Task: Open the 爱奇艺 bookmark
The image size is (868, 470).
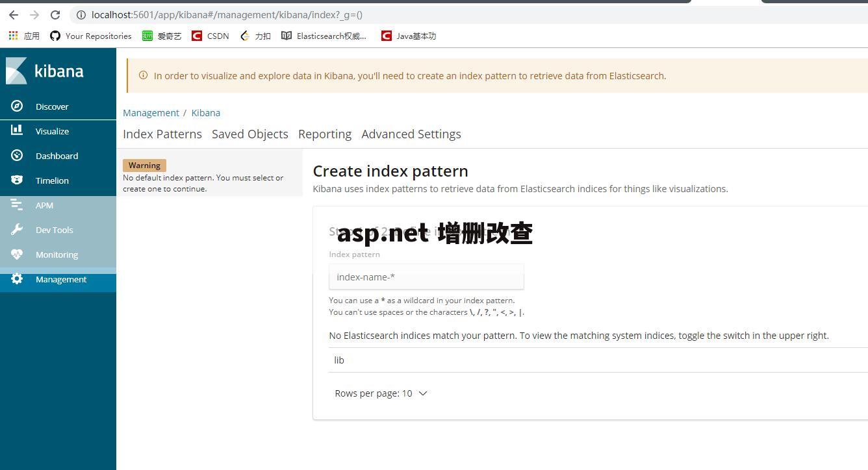Action: tap(162, 36)
